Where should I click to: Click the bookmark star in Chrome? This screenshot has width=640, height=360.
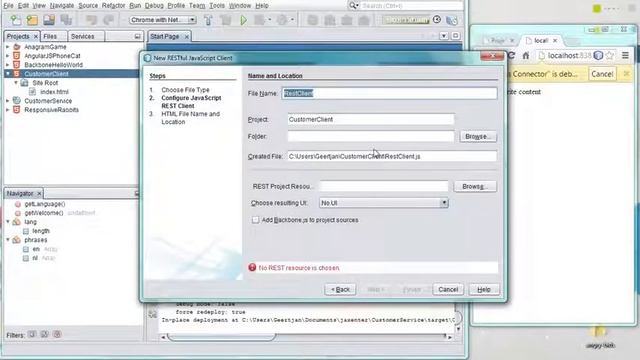coord(610,56)
